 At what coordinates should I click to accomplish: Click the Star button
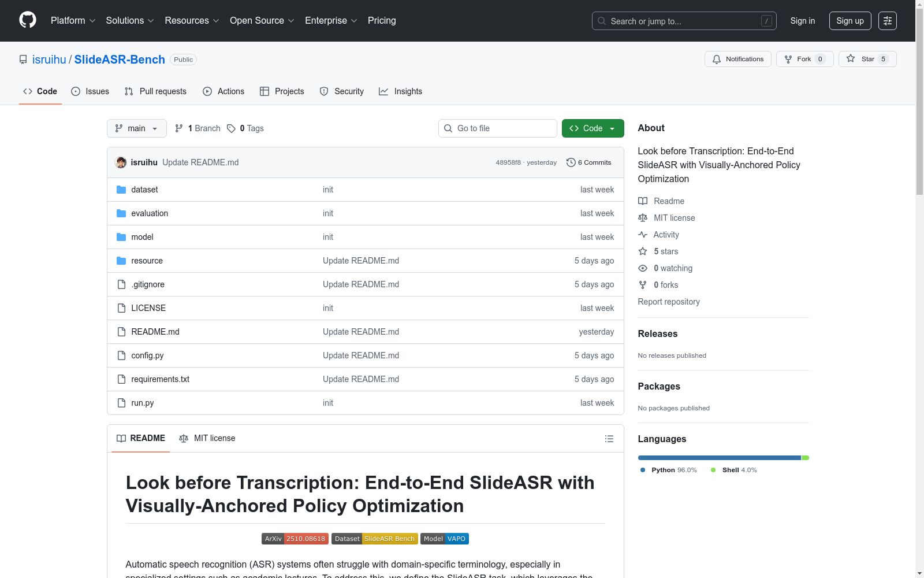coord(867,59)
